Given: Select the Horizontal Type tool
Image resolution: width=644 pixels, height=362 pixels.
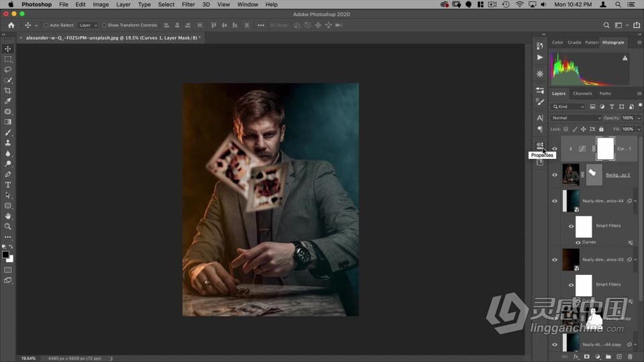Looking at the screenshot, I should [8, 184].
